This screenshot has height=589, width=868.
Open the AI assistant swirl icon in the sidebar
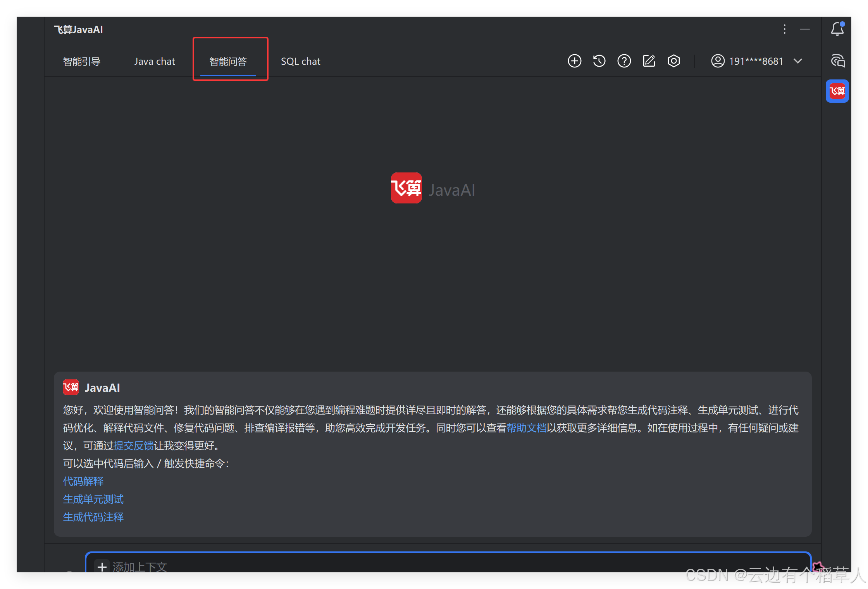pyautogui.click(x=838, y=61)
